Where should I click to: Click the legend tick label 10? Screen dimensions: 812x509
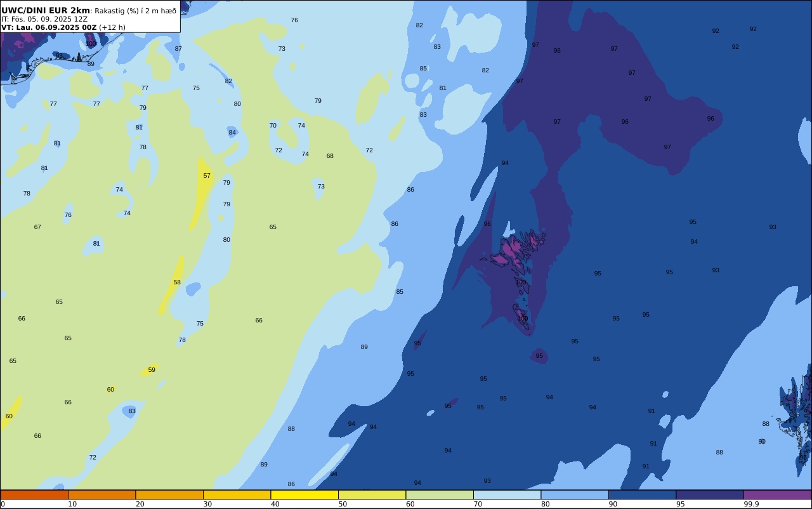[72, 504]
